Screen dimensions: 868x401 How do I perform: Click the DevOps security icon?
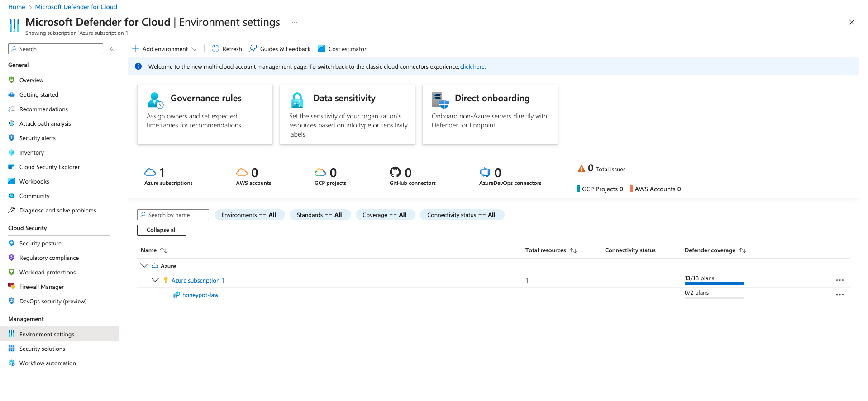click(12, 301)
